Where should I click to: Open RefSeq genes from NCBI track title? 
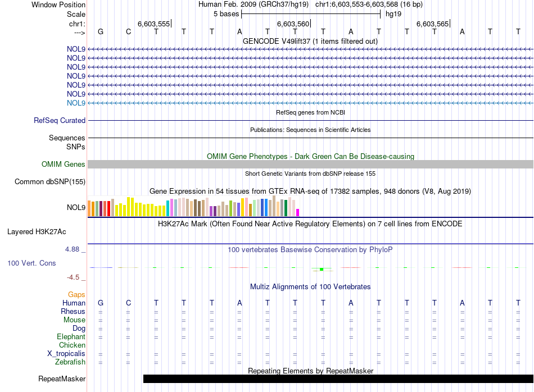[310, 112]
